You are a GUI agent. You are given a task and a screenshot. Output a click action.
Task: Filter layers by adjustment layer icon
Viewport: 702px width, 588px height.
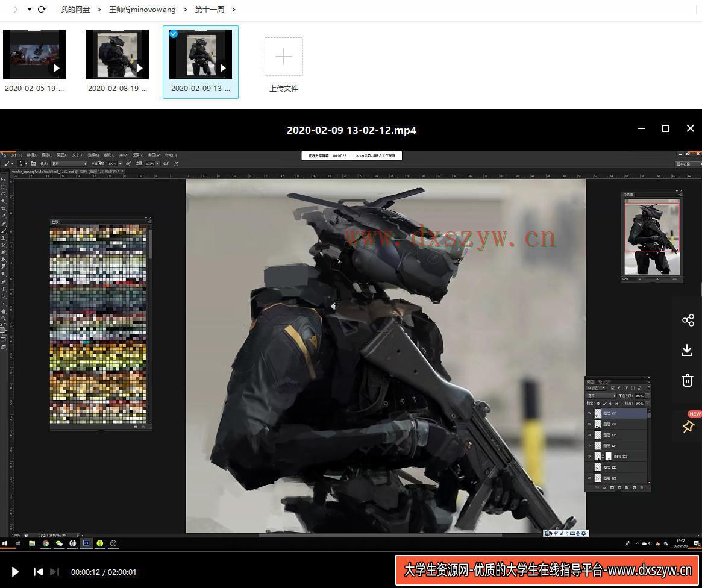click(619, 388)
